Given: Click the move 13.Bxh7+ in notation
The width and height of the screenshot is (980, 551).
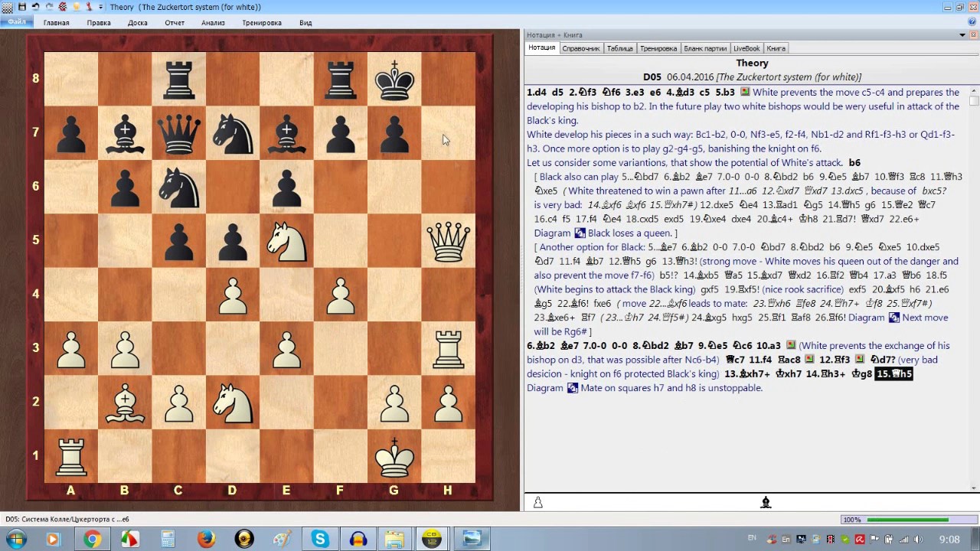Looking at the screenshot, I should click(746, 373).
